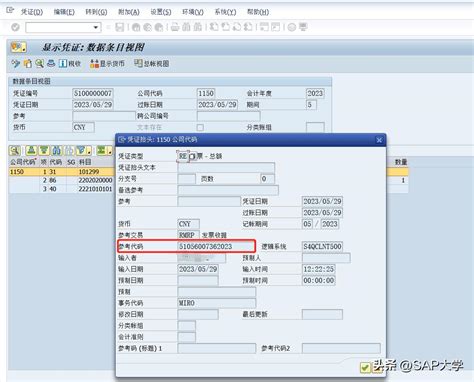Image resolution: width=474 pixels, height=382 pixels.
Task: Open the 编辑(E) menu
Action: coord(64,12)
